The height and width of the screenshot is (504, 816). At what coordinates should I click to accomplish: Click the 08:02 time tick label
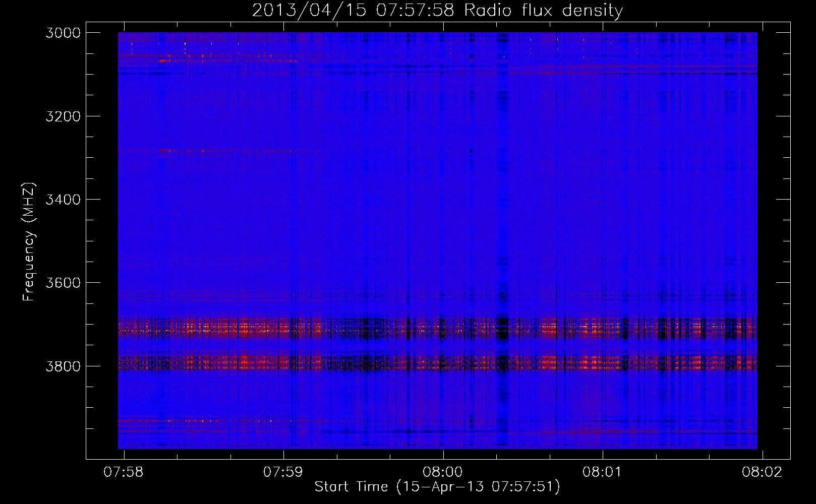click(x=762, y=472)
